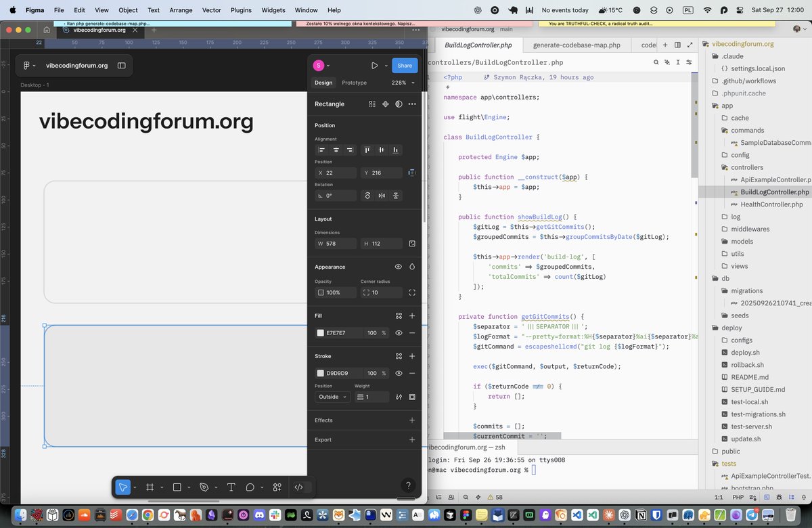Select the Rectangle shape tool

click(177, 487)
